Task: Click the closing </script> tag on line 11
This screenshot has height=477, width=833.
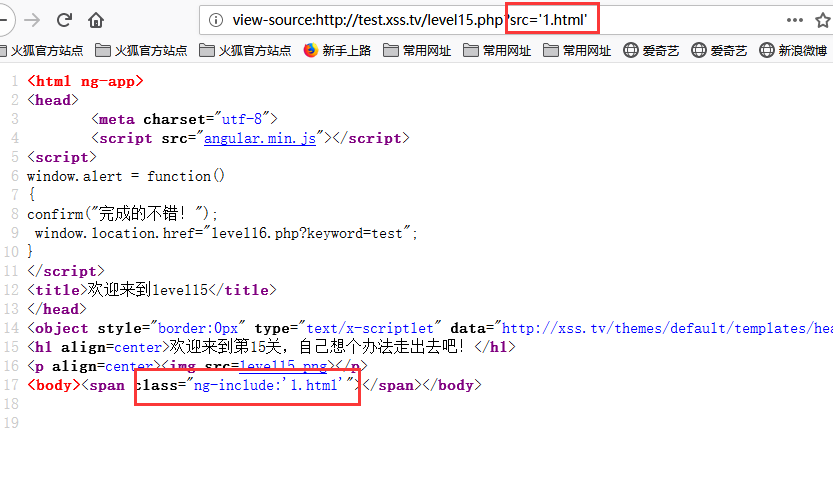Action: tap(66, 271)
